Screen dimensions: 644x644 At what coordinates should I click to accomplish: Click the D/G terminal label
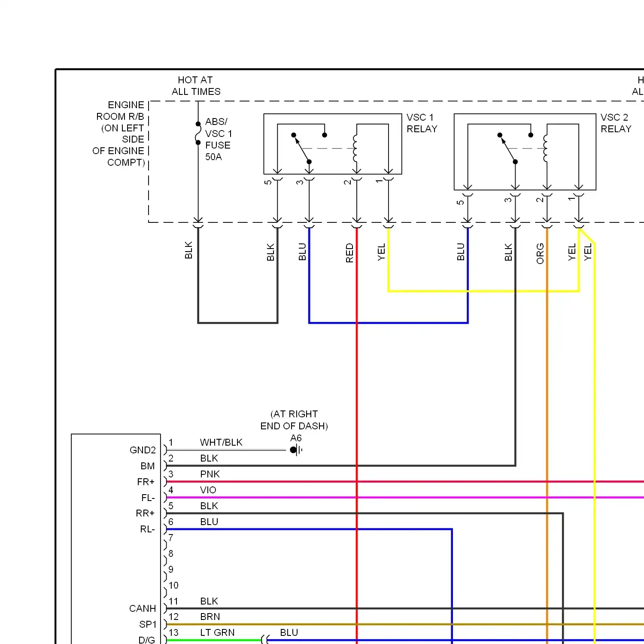[x=147, y=640]
